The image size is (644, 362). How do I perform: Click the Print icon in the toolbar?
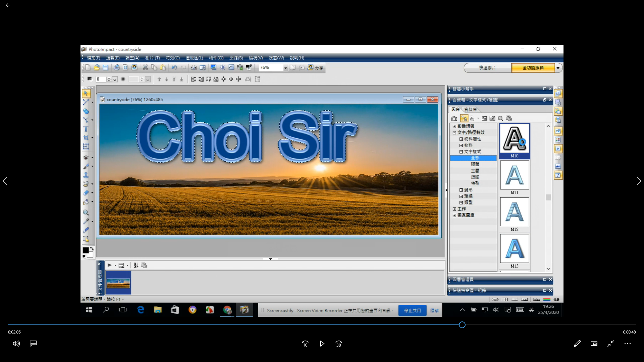tap(116, 68)
